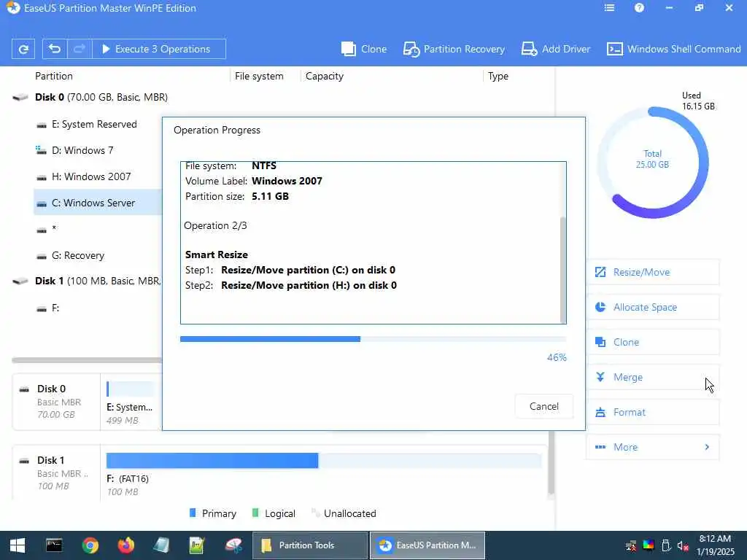Expand the More actions menu
The width and height of the screenshot is (747, 560).
point(653,447)
